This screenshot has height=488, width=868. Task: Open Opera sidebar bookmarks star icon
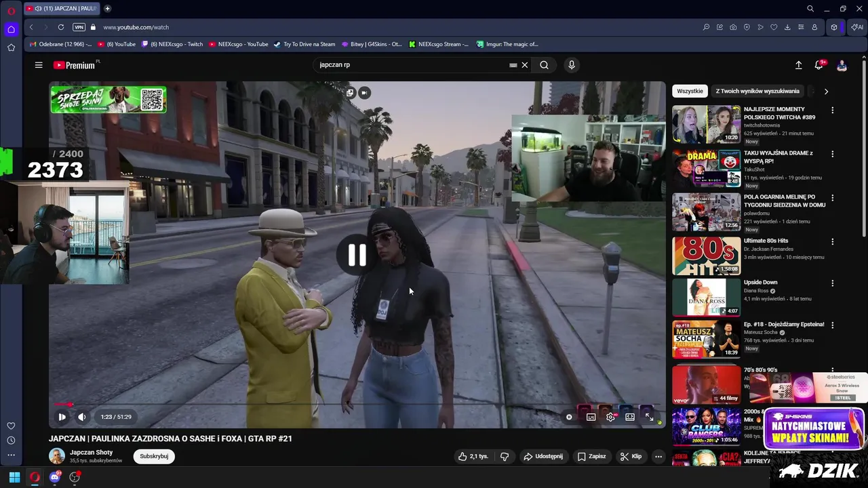click(x=11, y=47)
